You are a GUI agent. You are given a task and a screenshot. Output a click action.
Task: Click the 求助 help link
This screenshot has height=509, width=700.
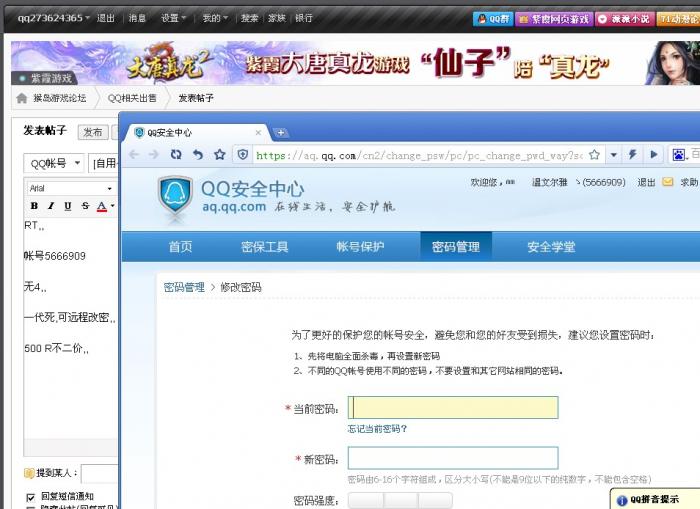tap(689, 182)
